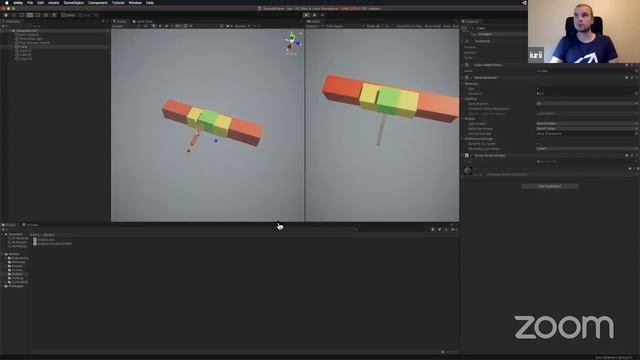Select the Hand tool in Unity toolbar

tap(6, 15)
